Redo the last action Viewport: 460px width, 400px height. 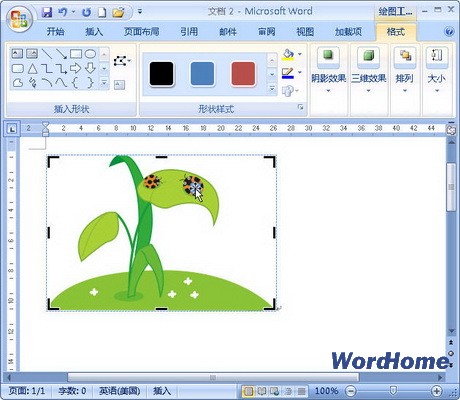(86, 13)
